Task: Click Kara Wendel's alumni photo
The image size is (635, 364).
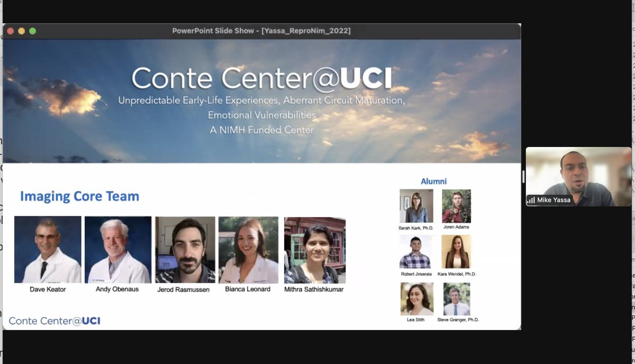Action: [456, 252]
